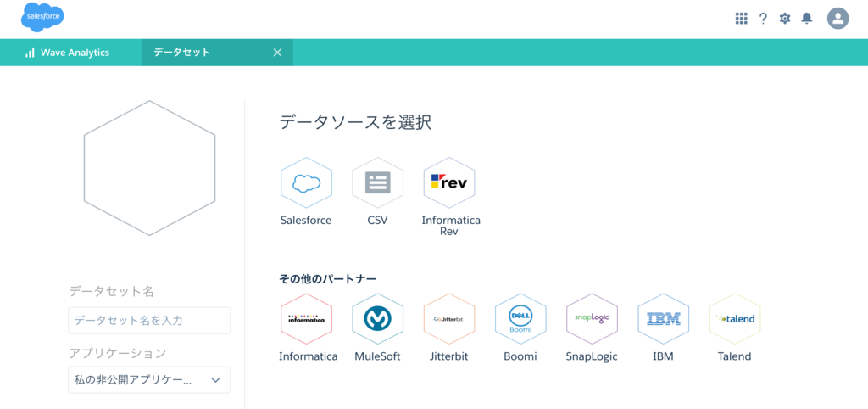Click the Informatica label under その他のパートナー
The height and width of the screenshot is (409, 868).
point(309,356)
